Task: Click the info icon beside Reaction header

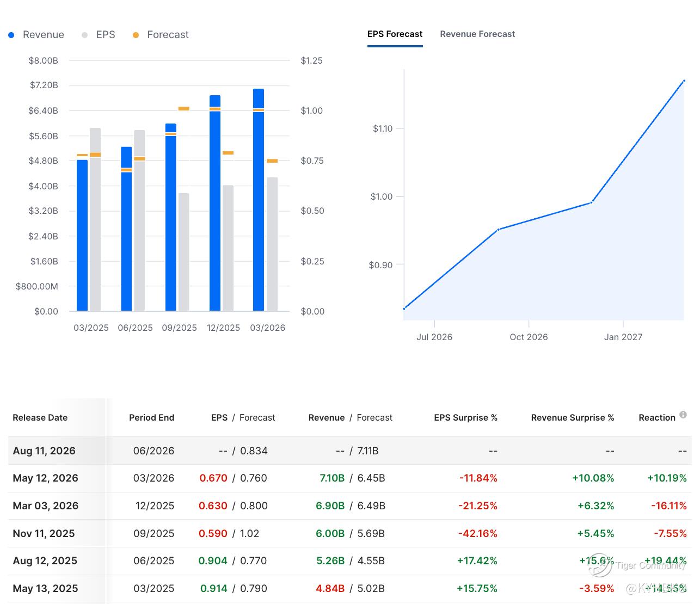Action: click(x=683, y=415)
